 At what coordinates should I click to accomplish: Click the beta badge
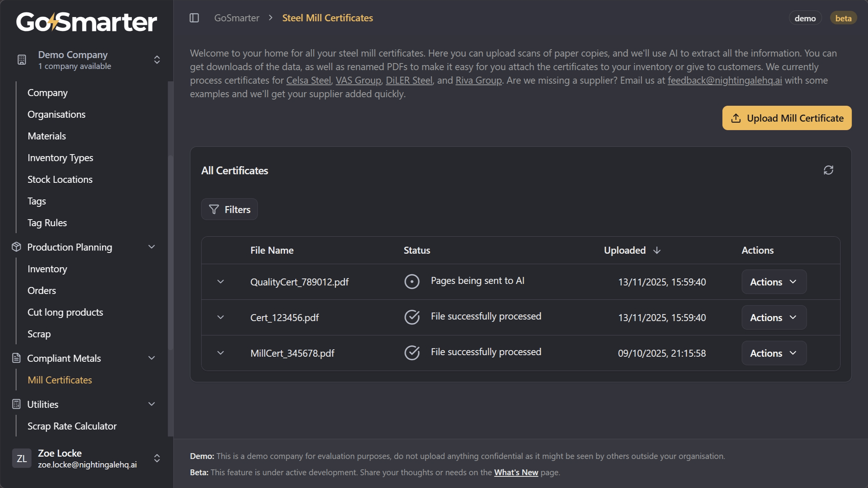pos(843,18)
